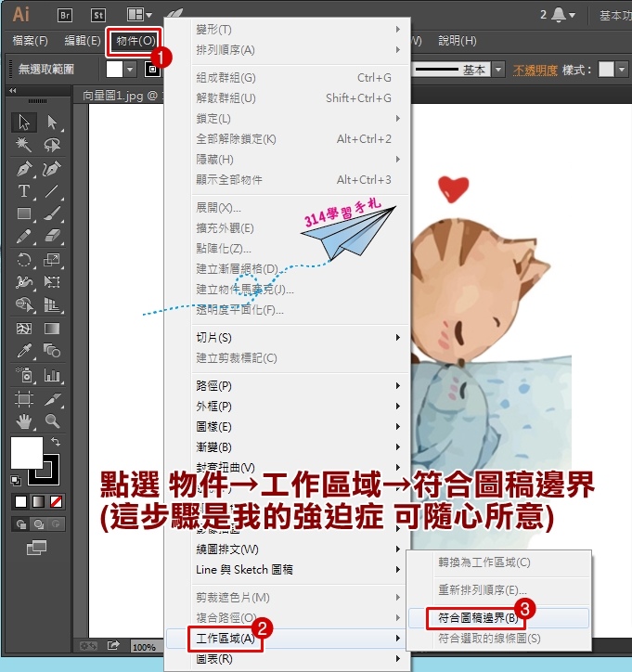Open the 說明(H) menu

[x=458, y=41]
